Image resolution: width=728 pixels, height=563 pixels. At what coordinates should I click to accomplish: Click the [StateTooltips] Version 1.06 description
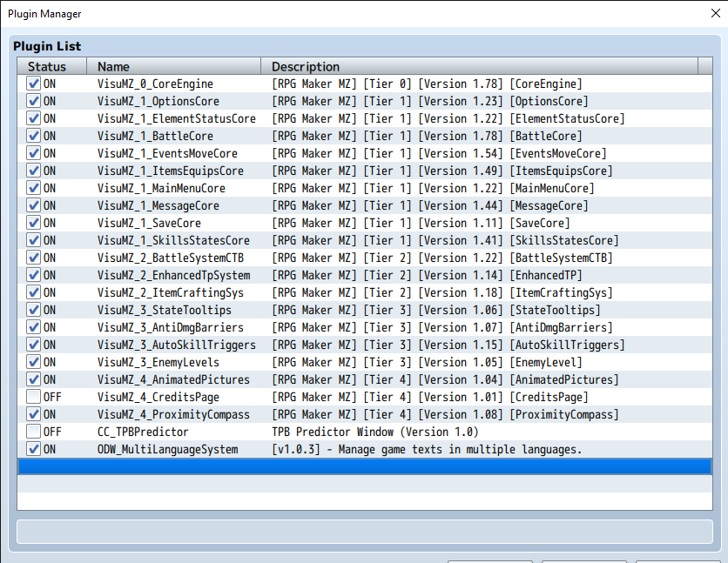point(436,311)
